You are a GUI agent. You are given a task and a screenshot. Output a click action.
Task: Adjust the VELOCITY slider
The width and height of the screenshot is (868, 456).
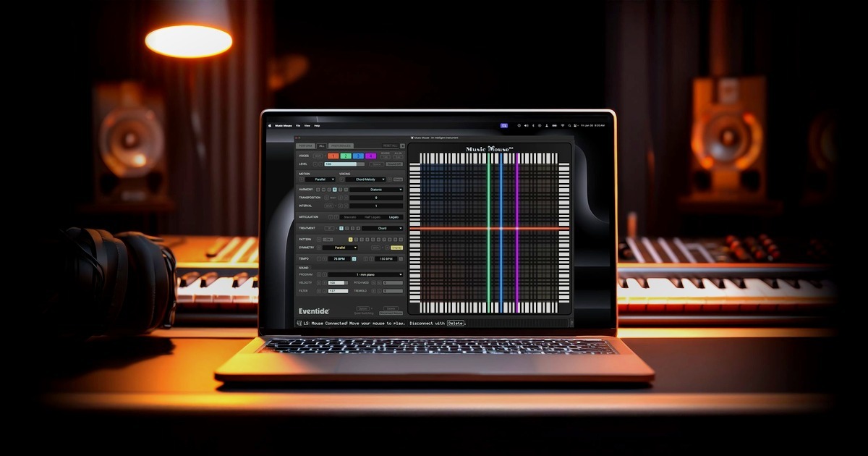pos(339,283)
